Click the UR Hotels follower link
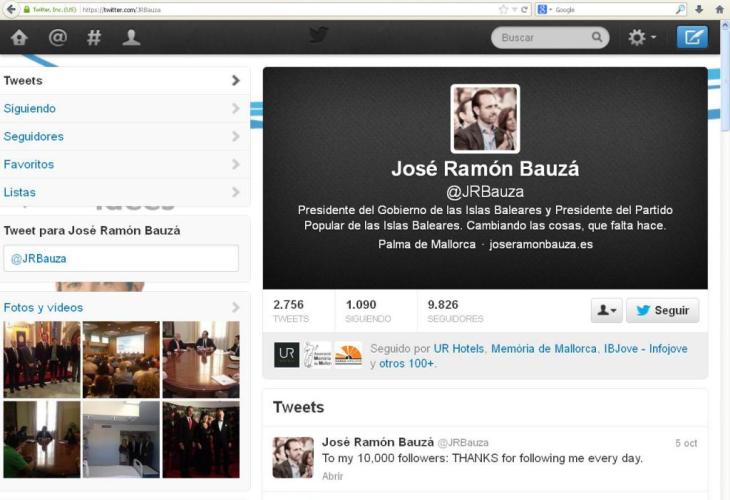This screenshot has width=730, height=500. (460, 348)
